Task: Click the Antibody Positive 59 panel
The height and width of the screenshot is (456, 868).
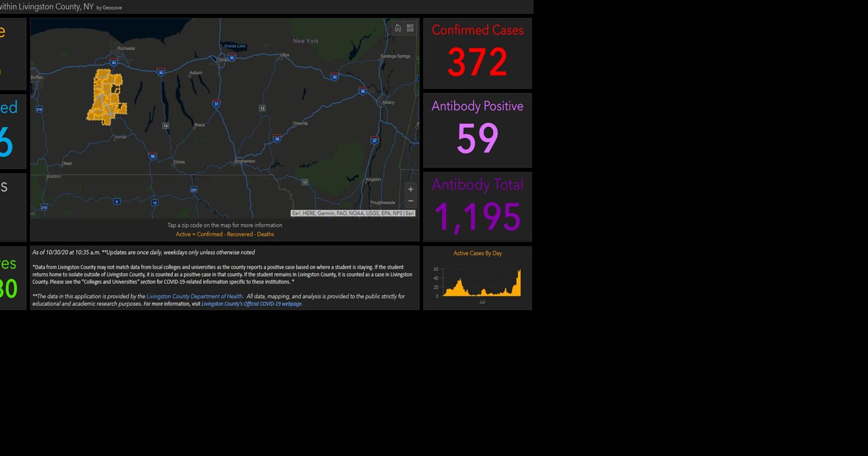Action: pyautogui.click(x=477, y=130)
